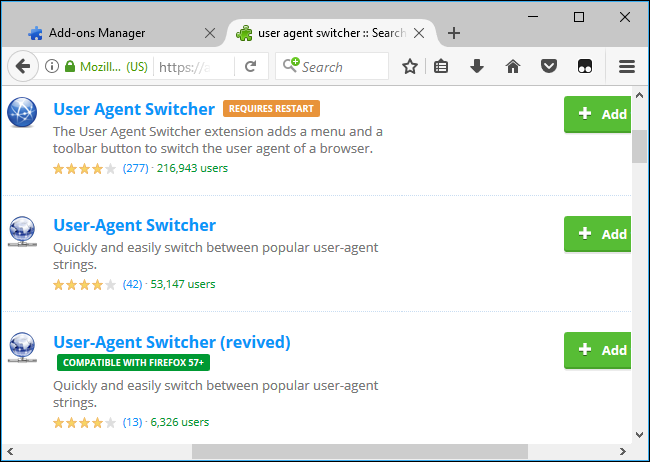Click the REQUIRES RESTART badge
This screenshot has height=462, width=650.
271,109
